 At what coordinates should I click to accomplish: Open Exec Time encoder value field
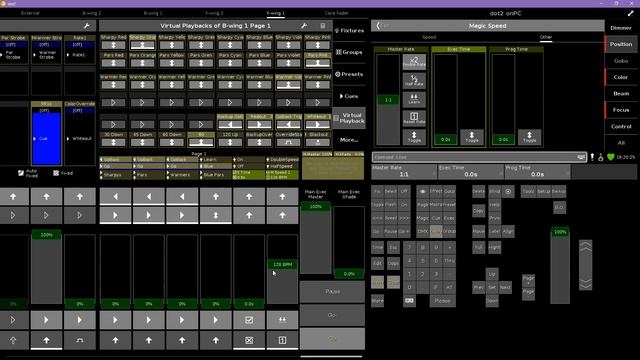[471, 172]
